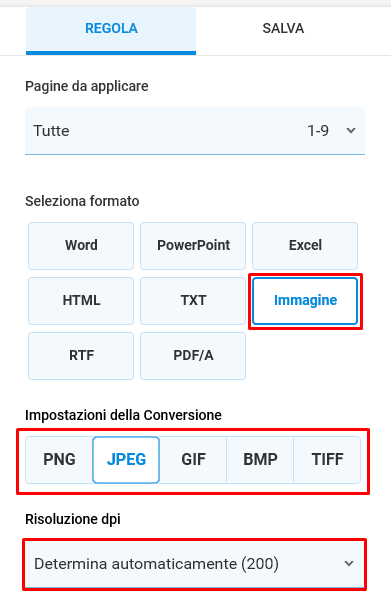Choose the PDF/A format button
Viewport: 391px width, 604px height.
pos(193,356)
